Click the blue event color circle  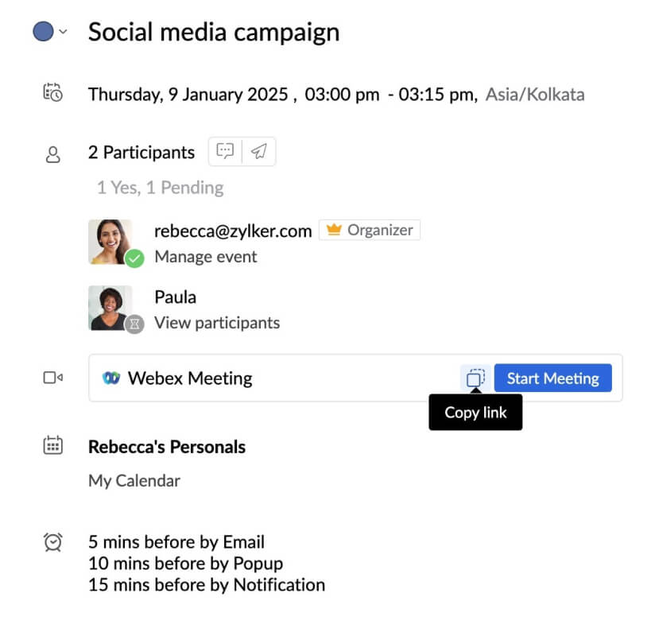pos(43,32)
